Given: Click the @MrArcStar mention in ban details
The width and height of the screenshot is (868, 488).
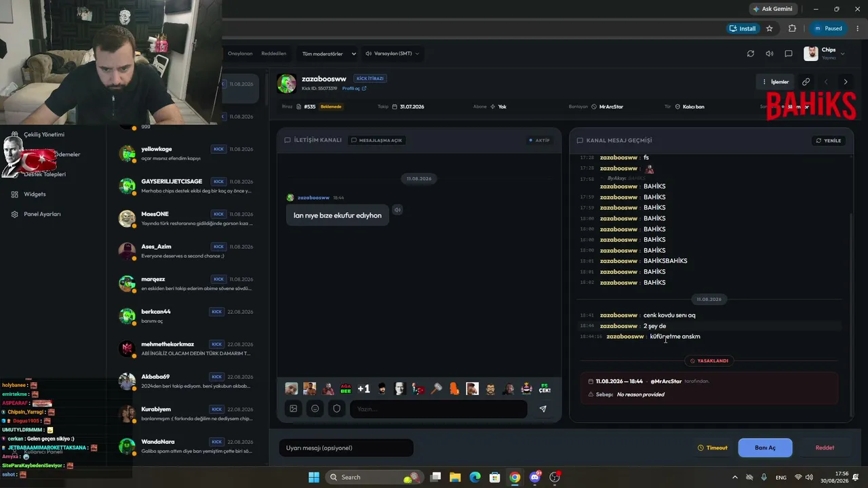Looking at the screenshot, I should click(666, 382).
